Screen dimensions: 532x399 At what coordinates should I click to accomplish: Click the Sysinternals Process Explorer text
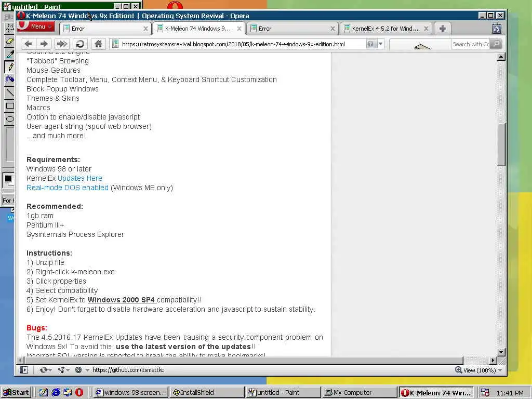[x=75, y=234]
